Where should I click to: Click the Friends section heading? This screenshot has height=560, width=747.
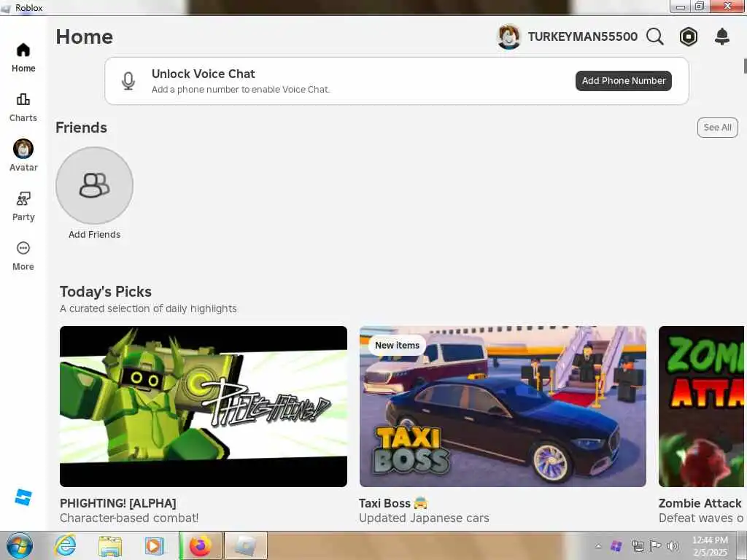point(82,128)
